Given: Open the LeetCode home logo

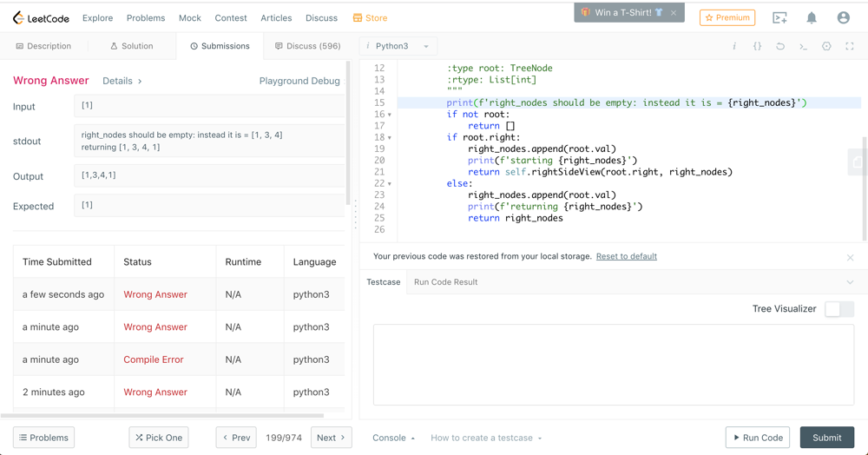Looking at the screenshot, I should pyautogui.click(x=41, y=18).
